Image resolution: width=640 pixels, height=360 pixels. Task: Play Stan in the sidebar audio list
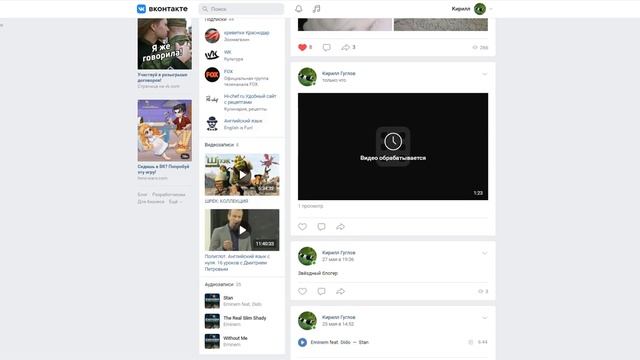click(212, 301)
